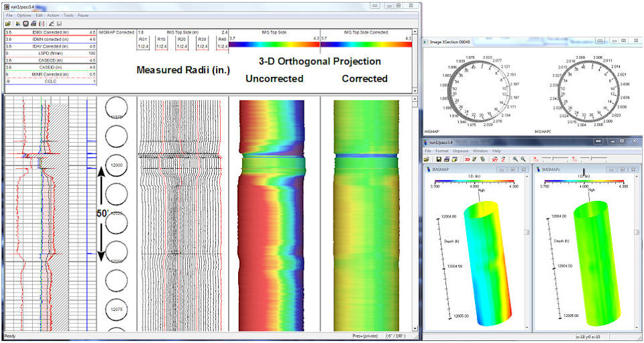Select the IDAV Corrected (in) curve header

(50, 46)
